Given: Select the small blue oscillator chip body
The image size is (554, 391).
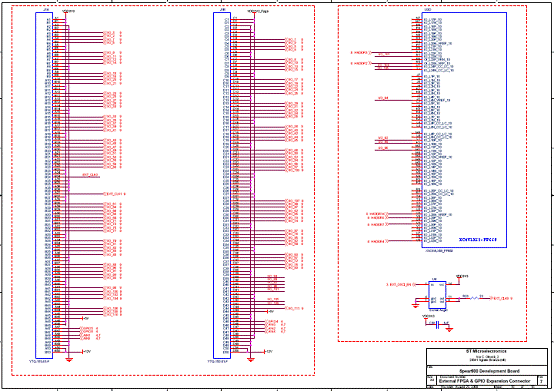Looking at the screenshot, I should [437, 295].
